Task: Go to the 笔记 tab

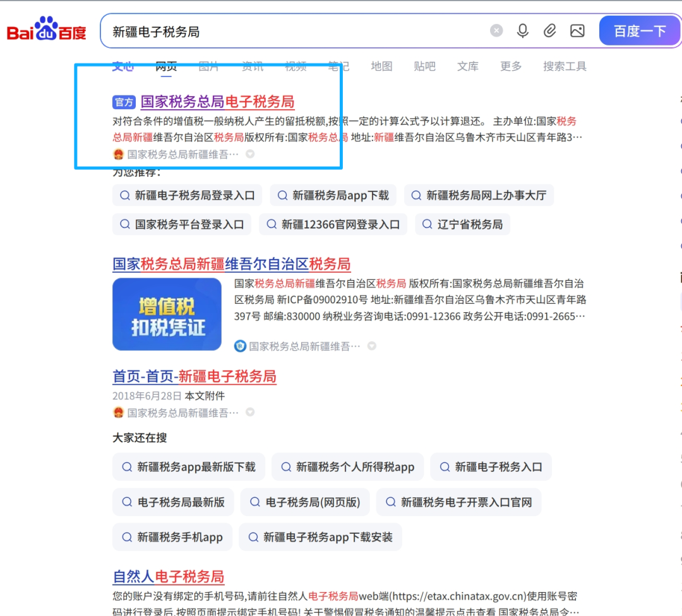Action: point(338,66)
